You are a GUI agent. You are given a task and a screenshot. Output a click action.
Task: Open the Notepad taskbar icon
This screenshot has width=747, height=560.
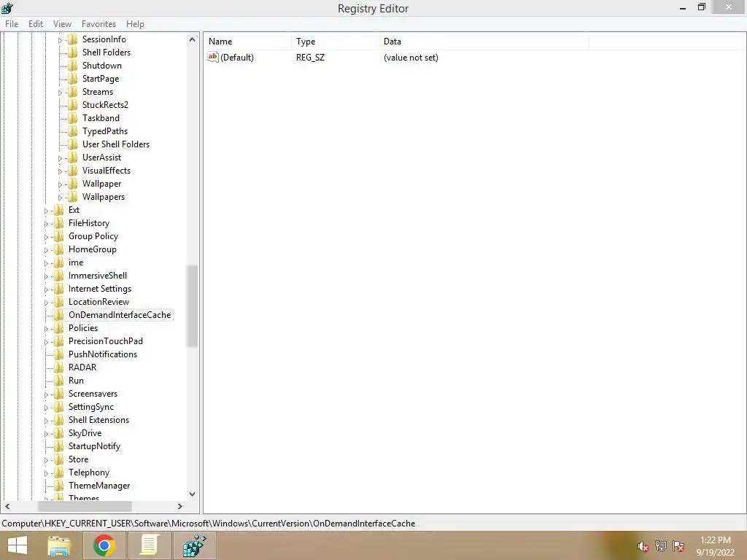(x=149, y=545)
